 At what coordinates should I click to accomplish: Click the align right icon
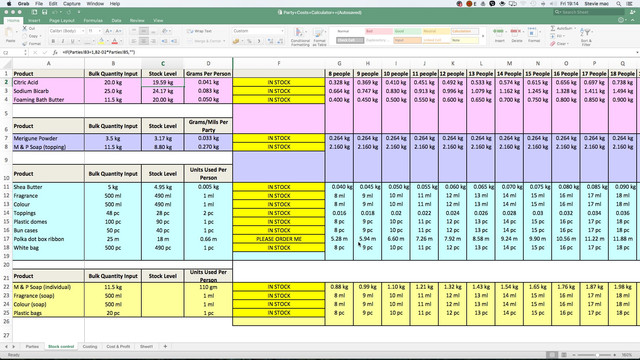tap(153, 41)
